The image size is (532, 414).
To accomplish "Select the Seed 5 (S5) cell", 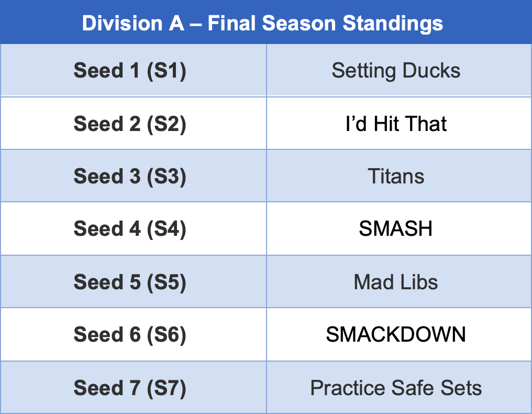I will [x=130, y=282].
